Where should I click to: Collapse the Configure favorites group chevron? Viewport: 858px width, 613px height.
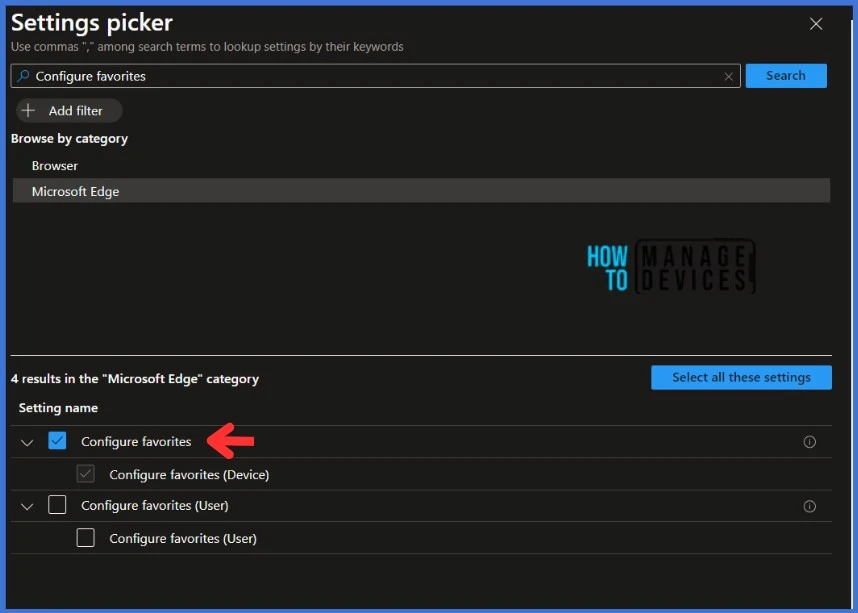point(27,442)
